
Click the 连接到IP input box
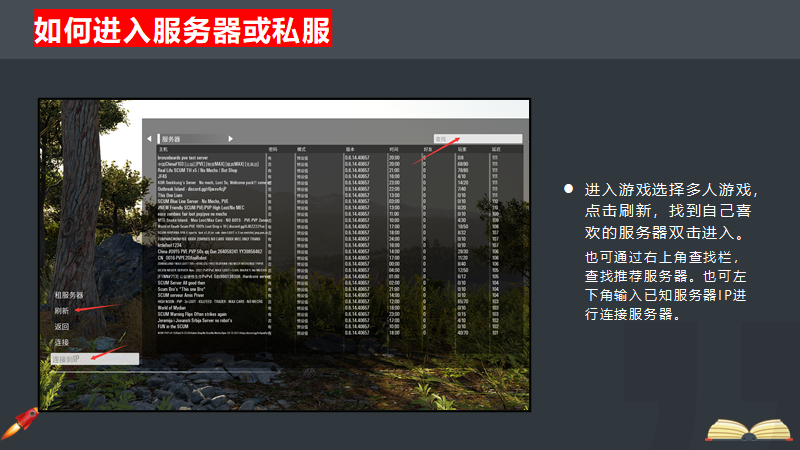(94, 359)
